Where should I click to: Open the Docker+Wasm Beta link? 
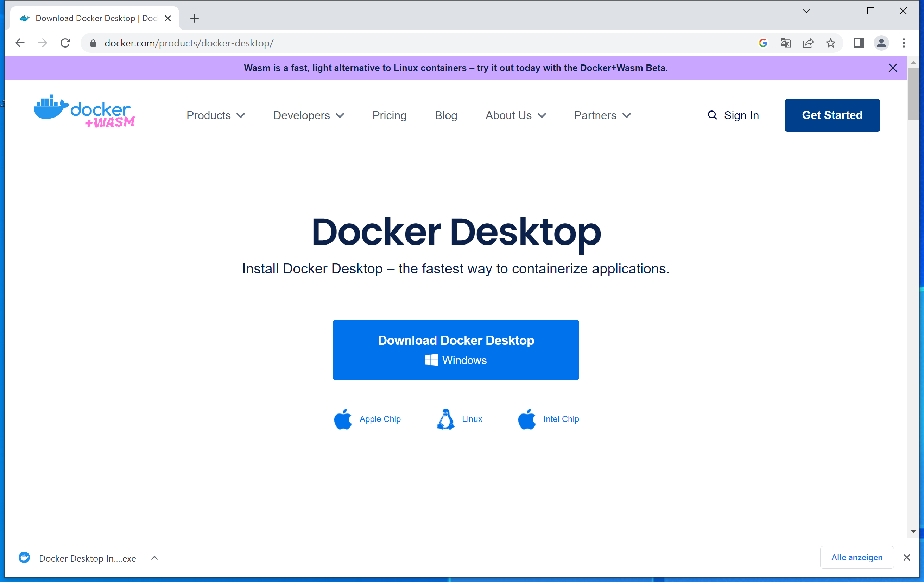click(x=622, y=68)
